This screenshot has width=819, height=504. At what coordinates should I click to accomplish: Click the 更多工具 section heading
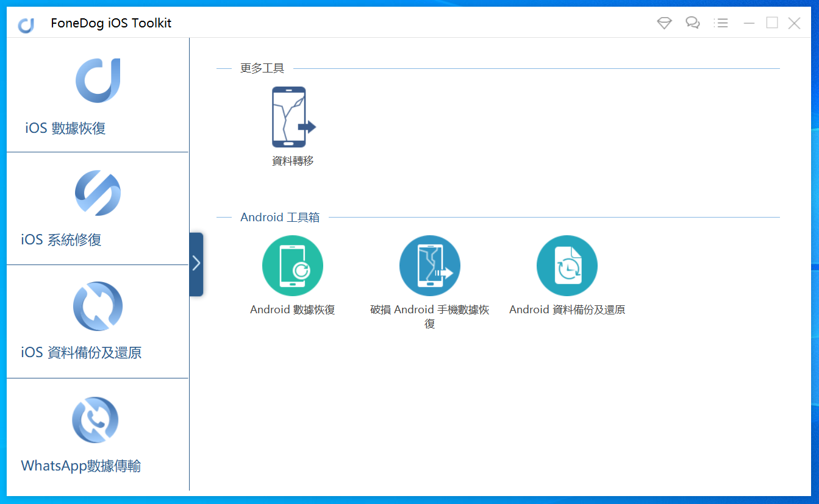[x=262, y=68]
